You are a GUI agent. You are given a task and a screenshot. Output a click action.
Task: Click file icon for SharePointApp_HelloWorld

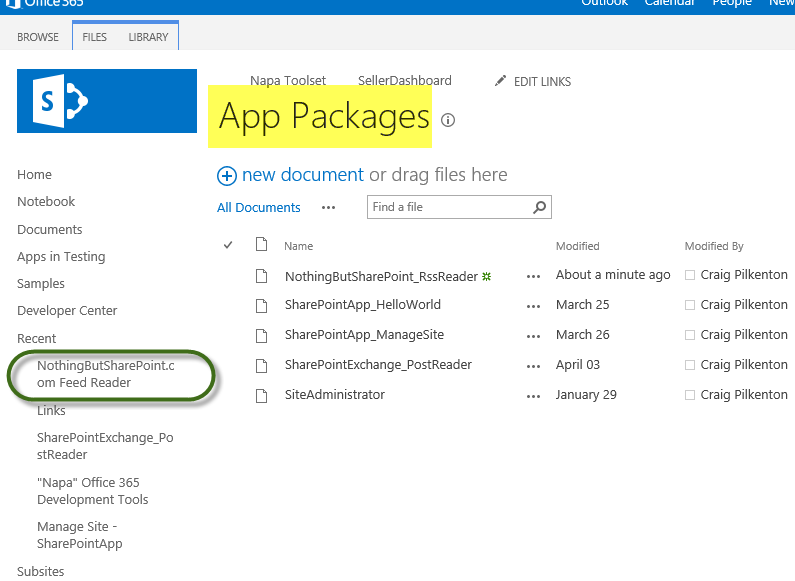[x=262, y=306]
